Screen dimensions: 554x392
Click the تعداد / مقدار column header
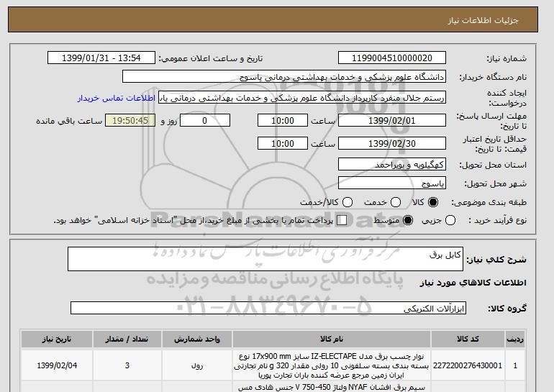[127, 339]
